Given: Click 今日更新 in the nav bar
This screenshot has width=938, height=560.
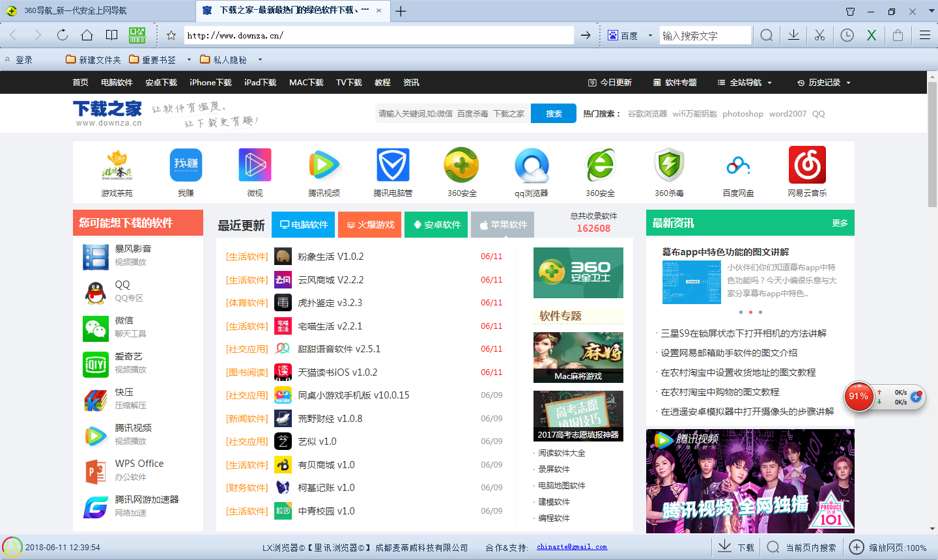Looking at the screenshot, I should pos(610,83).
